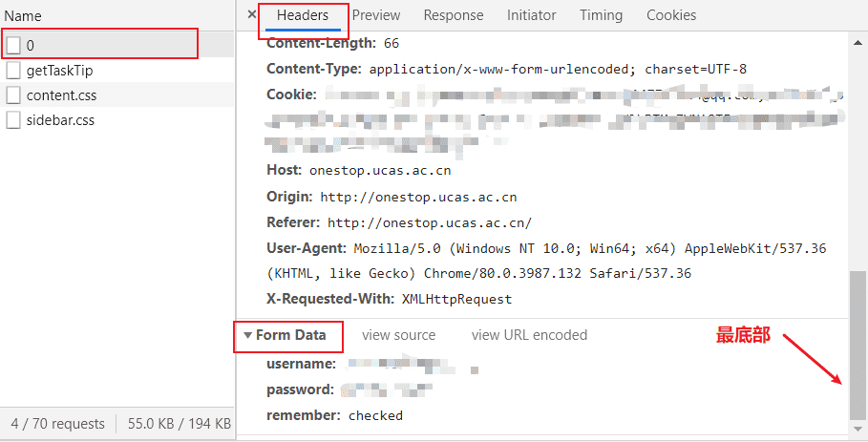
Task: Click the vertical scrollbar thumb
Action: pyautogui.click(x=857, y=346)
